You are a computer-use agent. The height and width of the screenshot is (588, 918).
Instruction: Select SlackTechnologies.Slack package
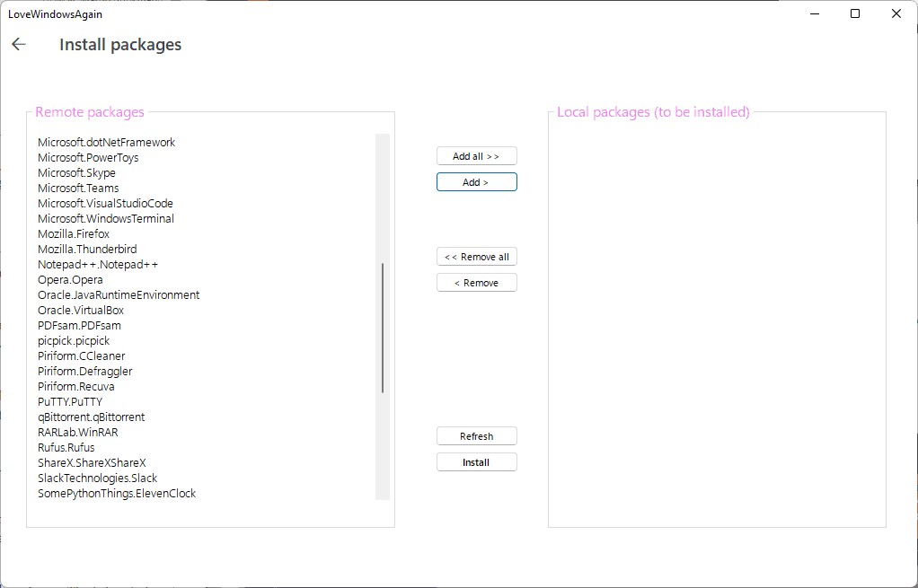(97, 478)
